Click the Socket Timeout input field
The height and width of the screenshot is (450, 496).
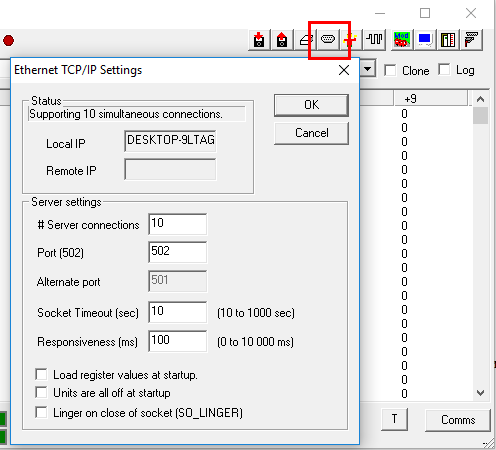[177, 312]
